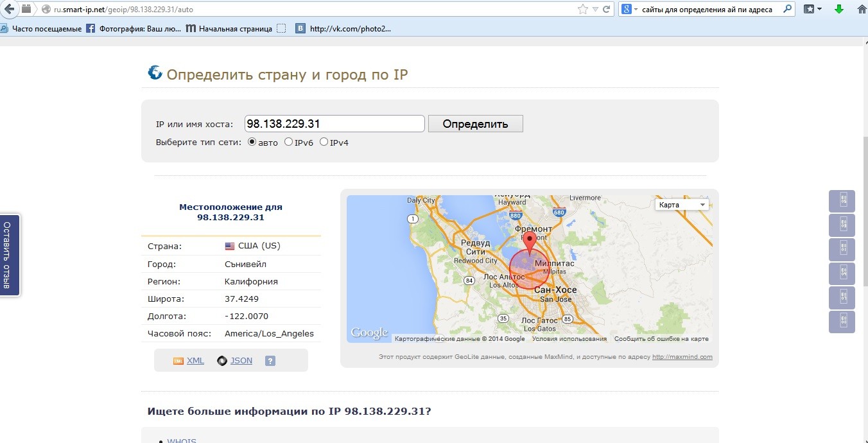Click 'Сообщить об ошибке на карте' link
868x443 pixels.
(x=661, y=339)
